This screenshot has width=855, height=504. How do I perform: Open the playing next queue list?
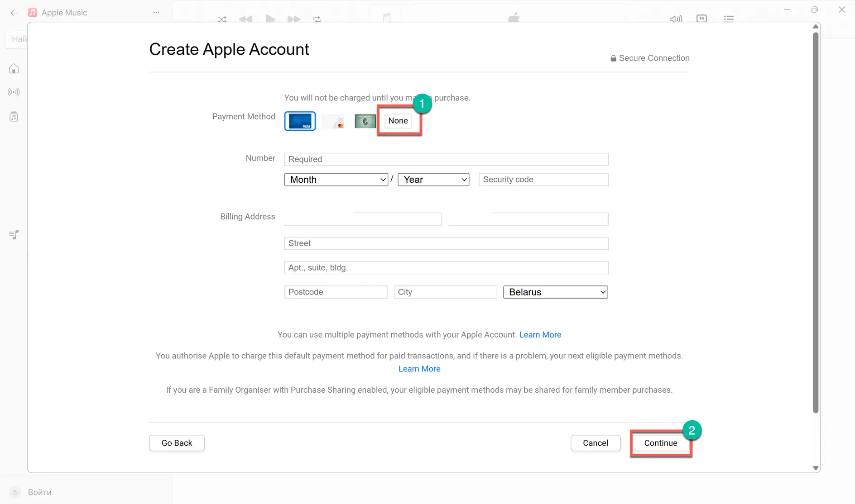click(x=729, y=19)
